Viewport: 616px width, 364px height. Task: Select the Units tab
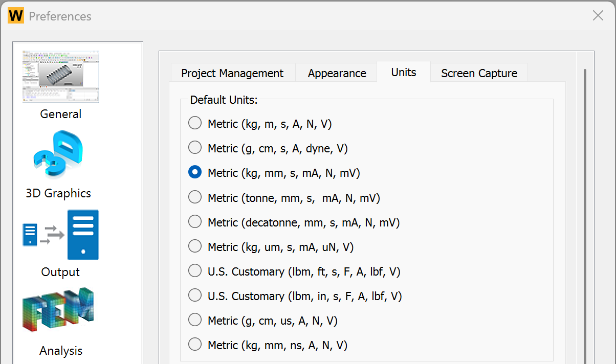click(x=404, y=72)
